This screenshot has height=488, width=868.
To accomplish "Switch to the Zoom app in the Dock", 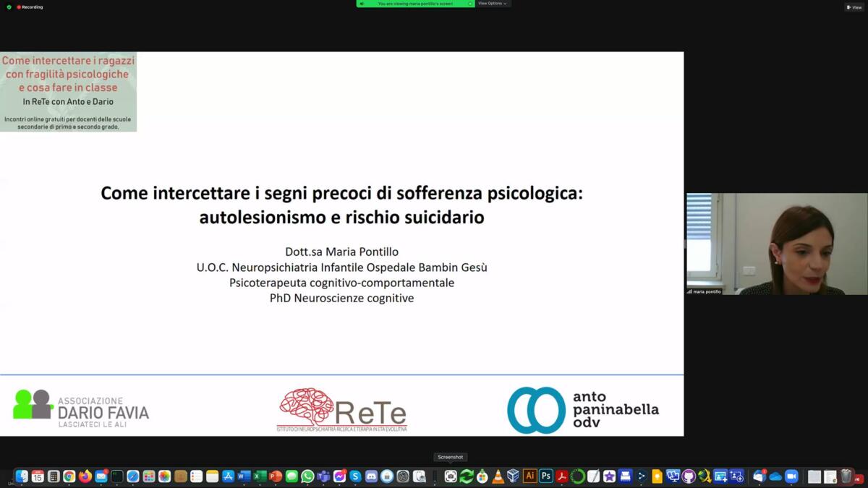I will point(791,476).
